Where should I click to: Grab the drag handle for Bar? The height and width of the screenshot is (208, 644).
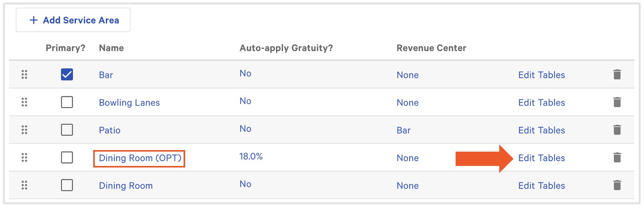pos(24,75)
